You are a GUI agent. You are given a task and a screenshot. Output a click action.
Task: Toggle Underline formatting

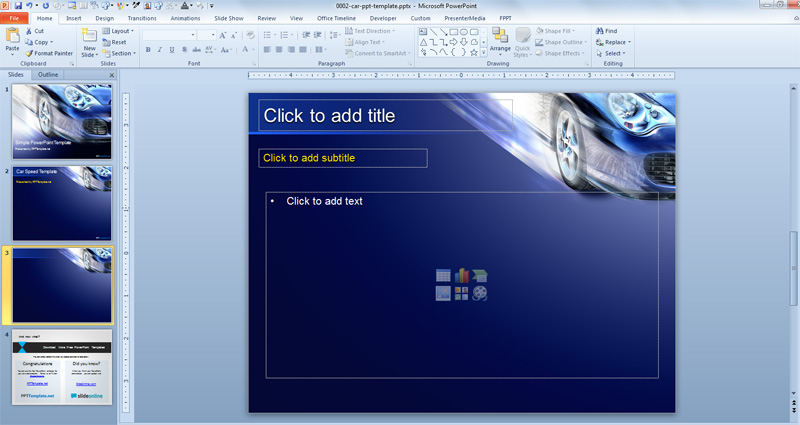[173, 49]
